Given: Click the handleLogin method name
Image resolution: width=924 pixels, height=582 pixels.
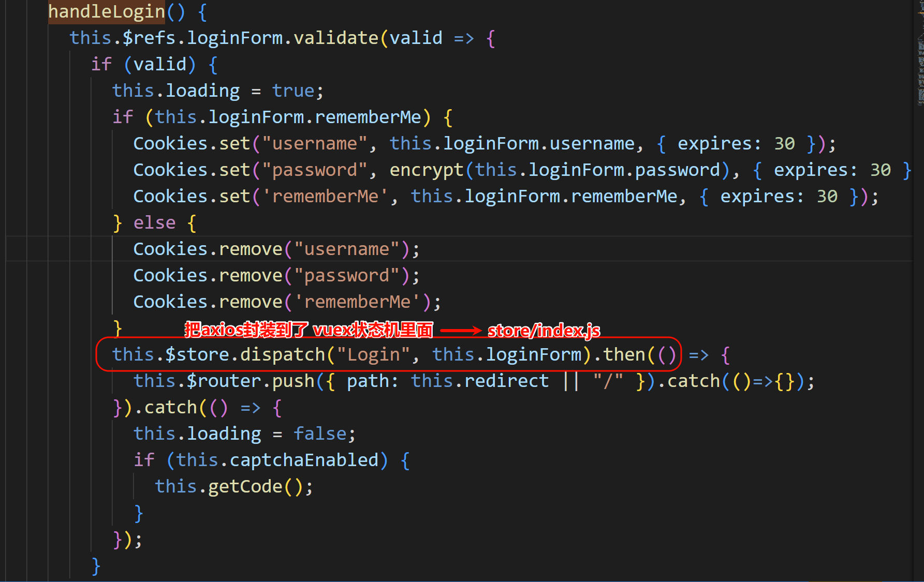Looking at the screenshot, I should pyautogui.click(x=106, y=11).
